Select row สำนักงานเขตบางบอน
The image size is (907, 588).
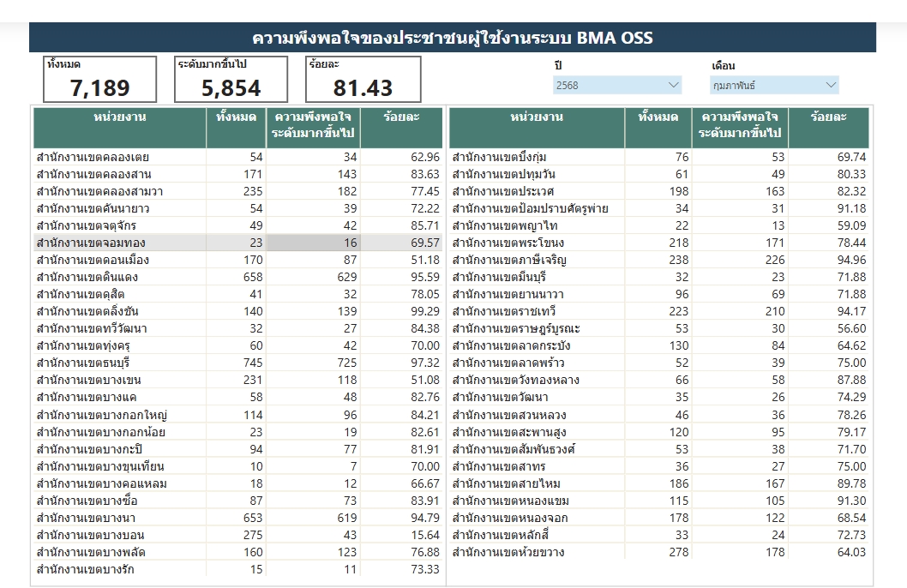(237, 535)
